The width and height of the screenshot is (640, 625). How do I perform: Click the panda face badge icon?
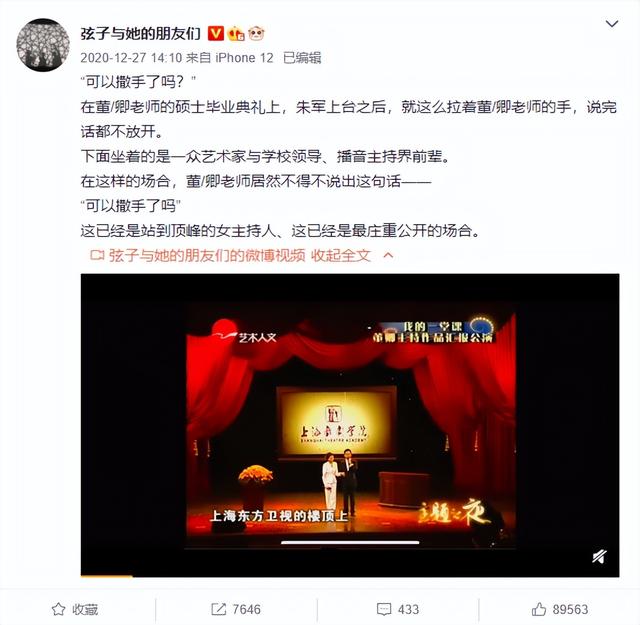(256, 33)
